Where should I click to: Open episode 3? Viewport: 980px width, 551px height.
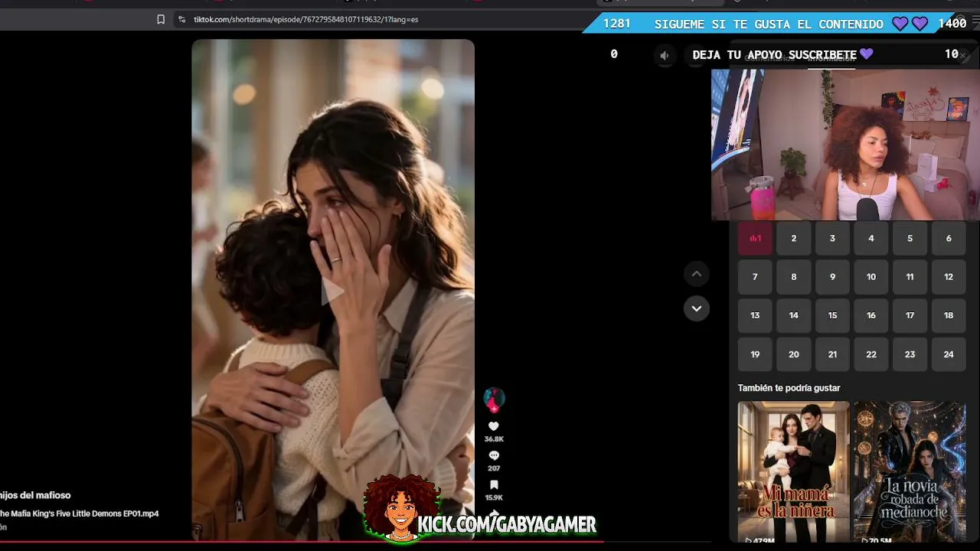832,238
